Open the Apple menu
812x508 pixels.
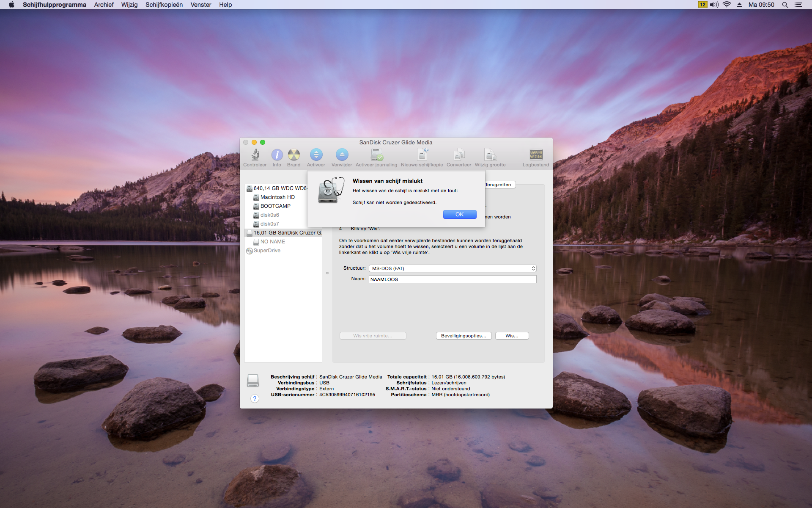tap(11, 5)
